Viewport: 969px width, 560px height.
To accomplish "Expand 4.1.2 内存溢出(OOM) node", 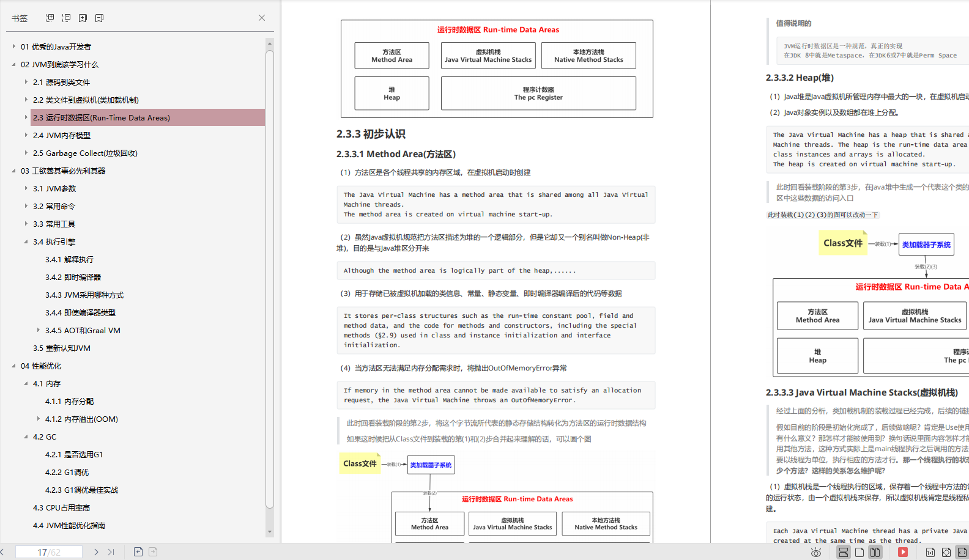I will 39,419.
